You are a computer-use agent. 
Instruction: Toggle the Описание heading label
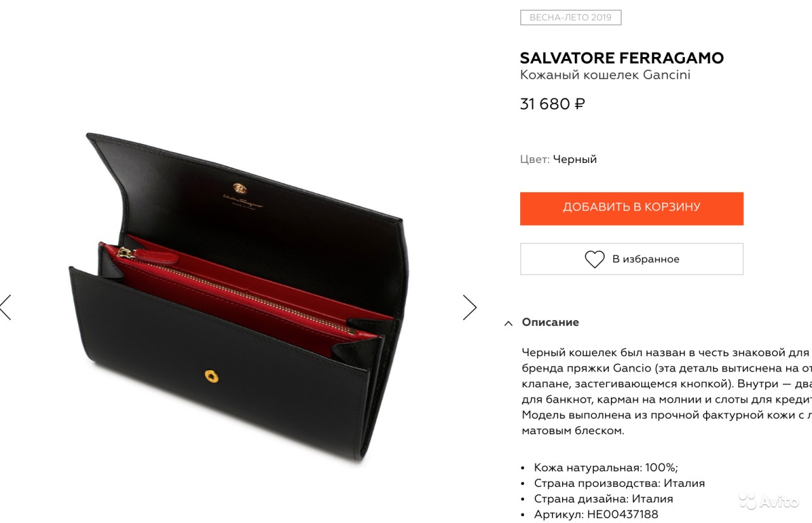coord(550,322)
